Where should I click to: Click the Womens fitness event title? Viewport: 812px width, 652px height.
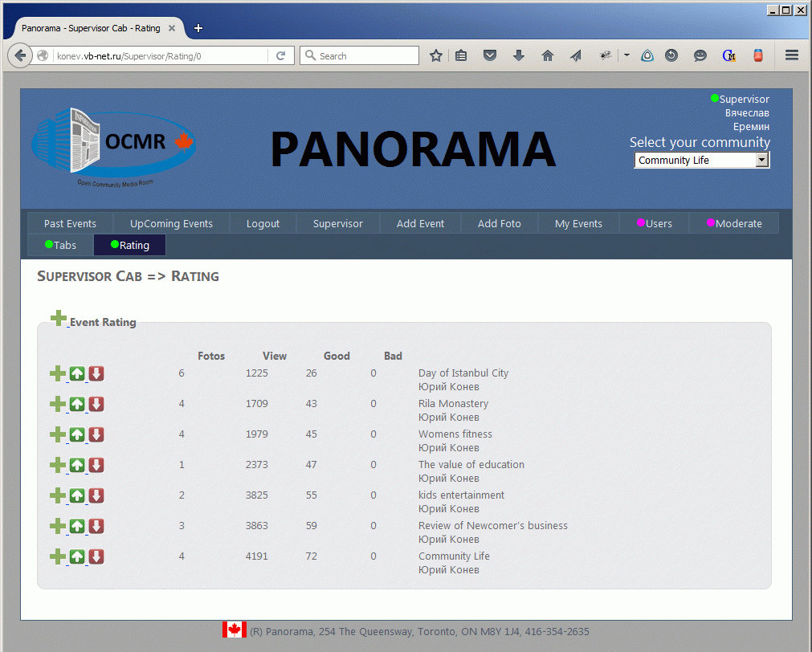(x=455, y=434)
